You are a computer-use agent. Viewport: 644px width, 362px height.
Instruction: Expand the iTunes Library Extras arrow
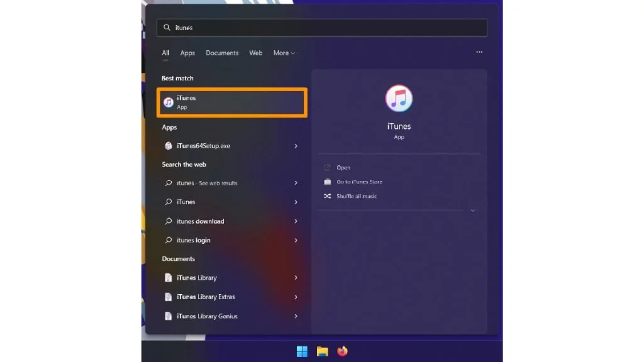coord(296,297)
